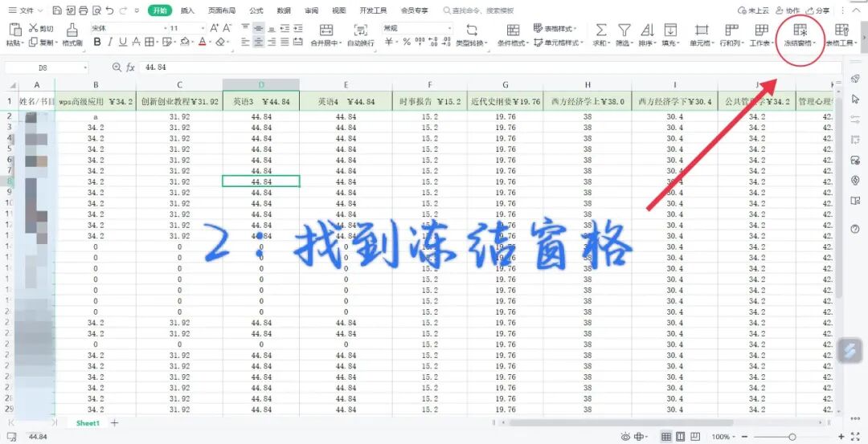Click the Sum (求和) sigma icon
Image resolution: width=868 pixels, height=444 pixels.
click(600, 30)
